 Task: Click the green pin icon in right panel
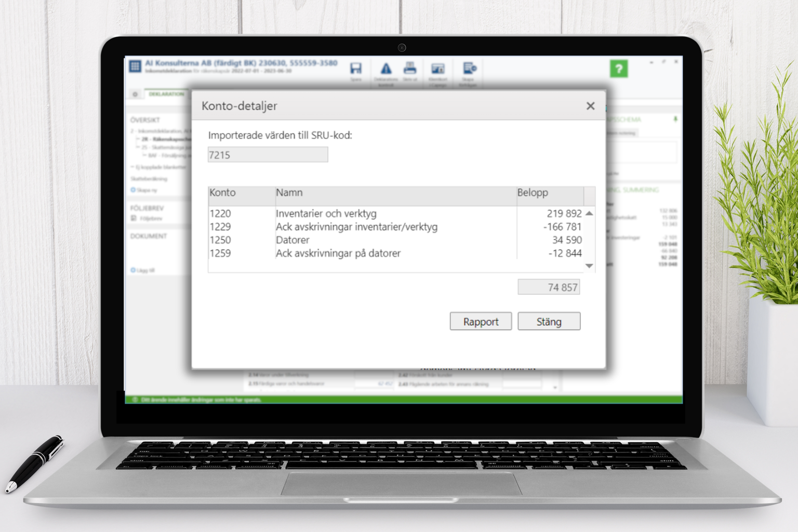click(x=675, y=119)
